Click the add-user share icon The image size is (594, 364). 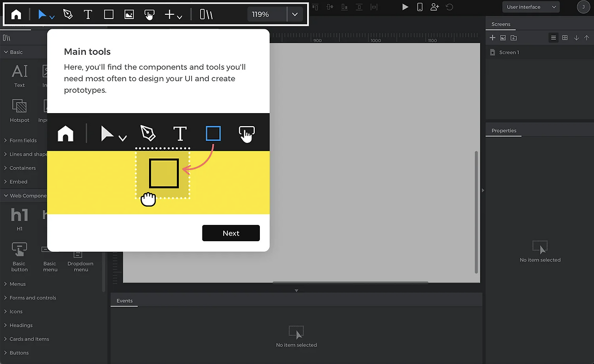pos(434,7)
